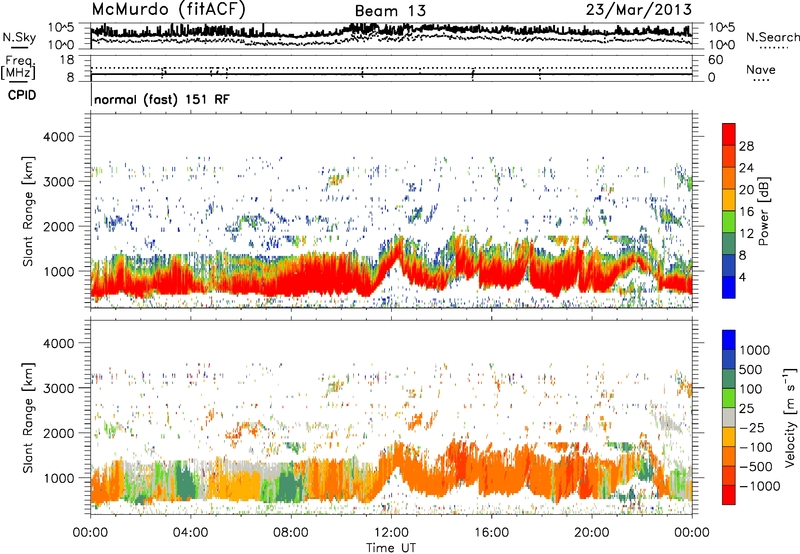Click the 'Velocity [m s⁻¹]' color bar label
800x554 pixels.
tap(790, 417)
